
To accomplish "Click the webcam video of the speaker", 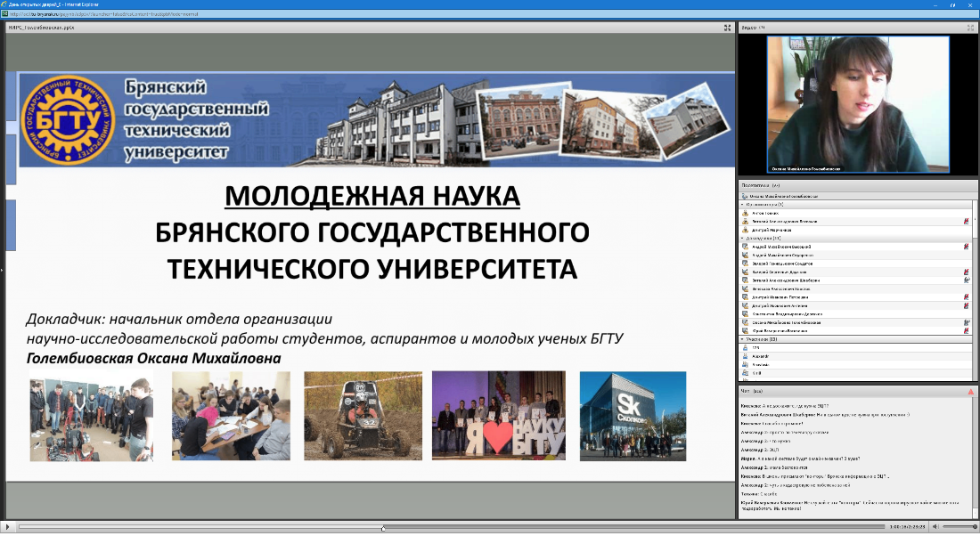I will [857, 104].
